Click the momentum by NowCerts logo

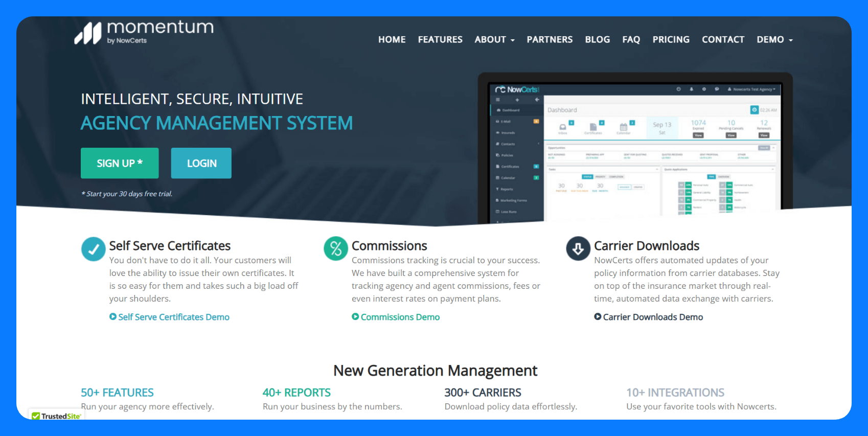point(144,32)
